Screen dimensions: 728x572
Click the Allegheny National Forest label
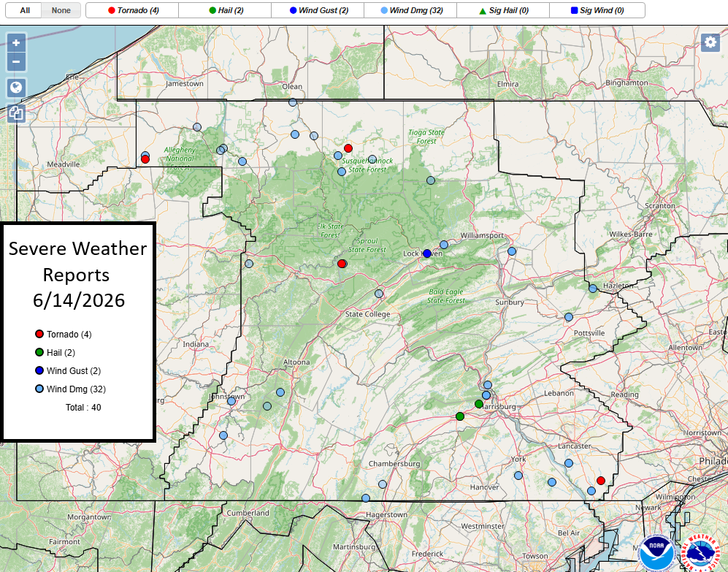coord(180,159)
